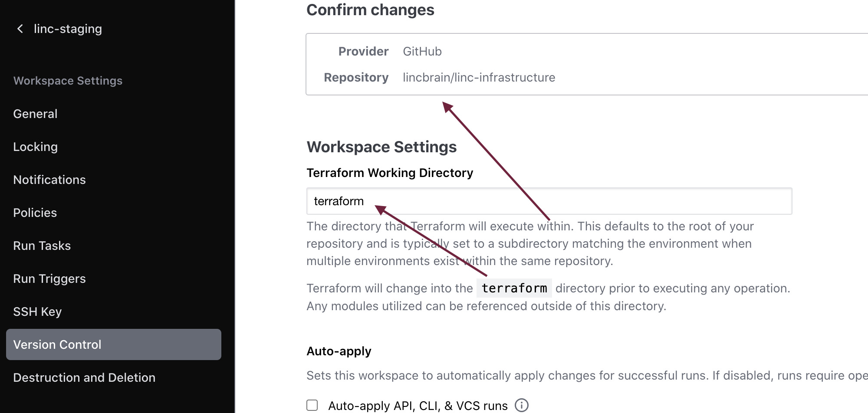Click the lincbrain/linc-infrastructure repository name

(479, 77)
